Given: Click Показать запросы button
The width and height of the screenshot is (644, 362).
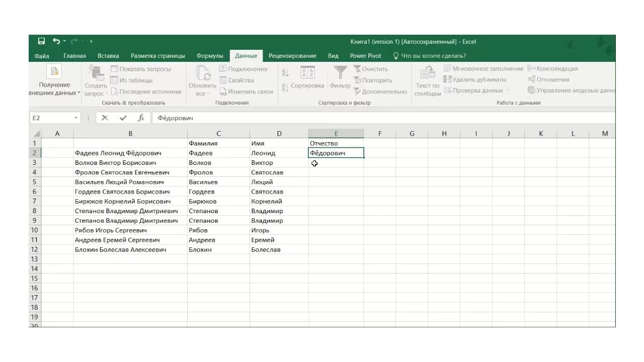Looking at the screenshot, I should pos(141,69).
